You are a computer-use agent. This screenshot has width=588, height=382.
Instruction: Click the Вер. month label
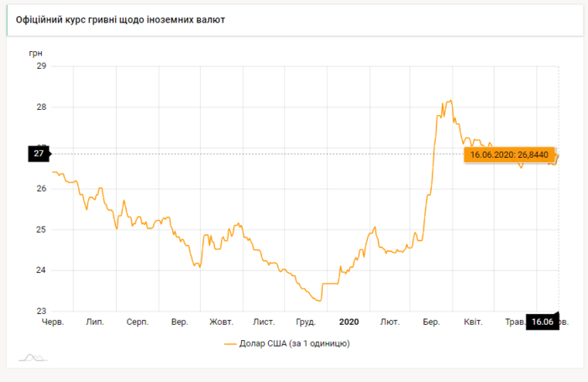(x=179, y=322)
